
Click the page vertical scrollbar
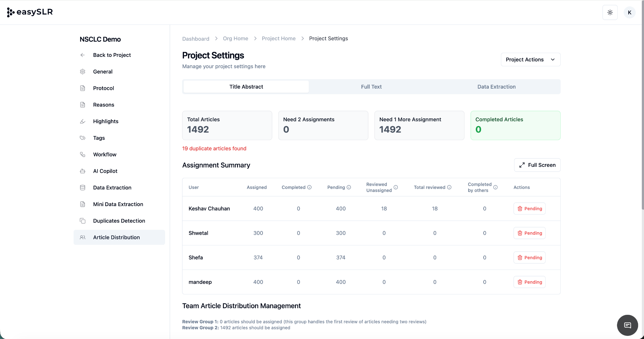coord(642,104)
